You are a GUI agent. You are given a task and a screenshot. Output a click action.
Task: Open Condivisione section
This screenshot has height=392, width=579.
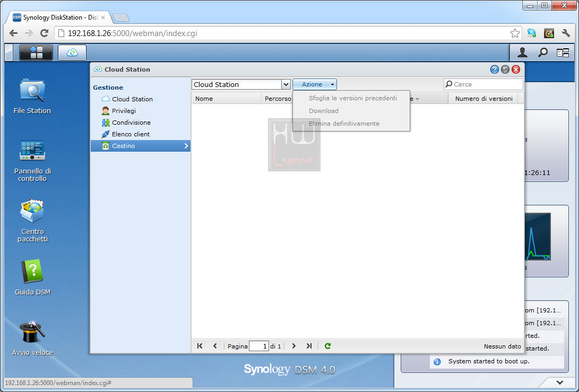pyautogui.click(x=131, y=123)
